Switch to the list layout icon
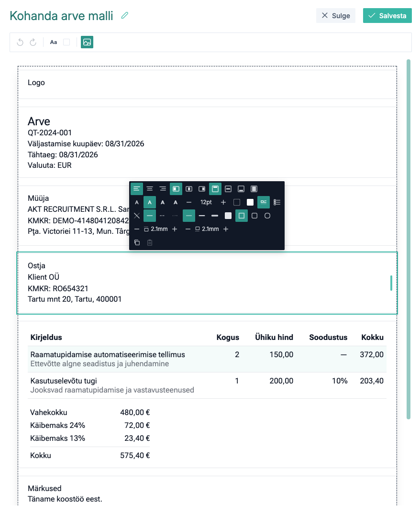 (x=277, y=202)
